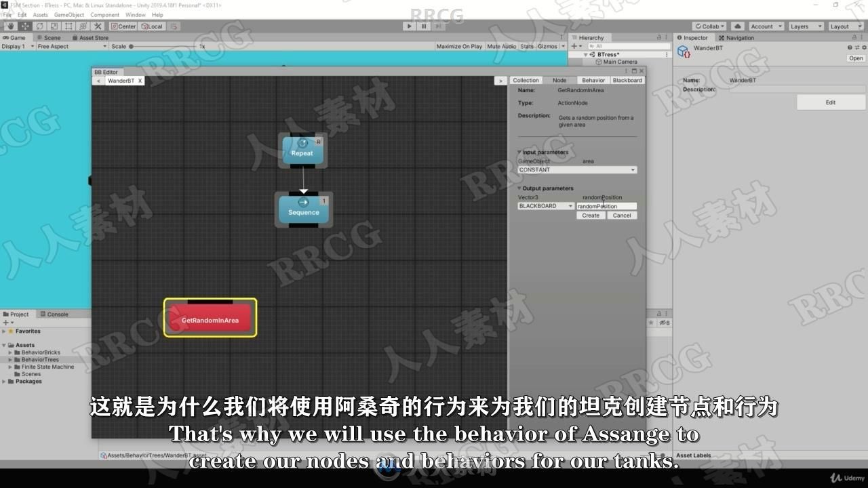Click the Main Camera object in Hierarchy
Viewport: 868px width, 488px height.
(616, 62)
